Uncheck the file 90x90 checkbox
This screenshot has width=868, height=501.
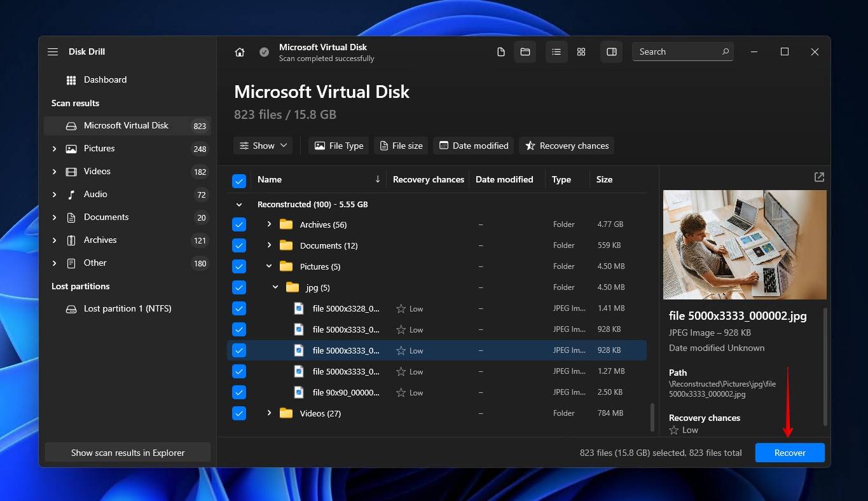239,392
